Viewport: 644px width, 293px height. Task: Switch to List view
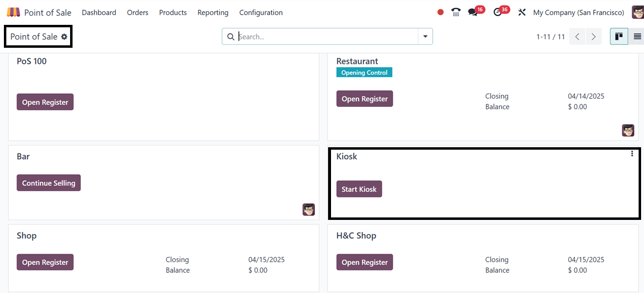click(x=637, y=37)
